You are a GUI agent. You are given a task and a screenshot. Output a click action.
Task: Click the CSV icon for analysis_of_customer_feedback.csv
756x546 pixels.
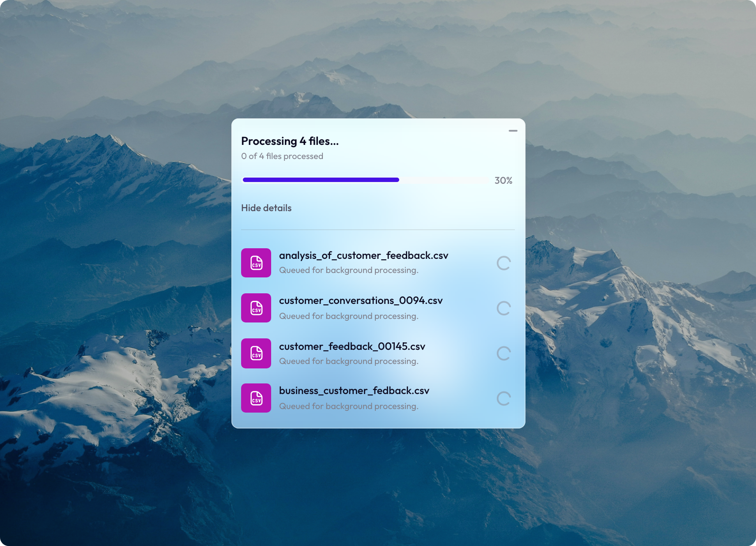pos(256,263)
